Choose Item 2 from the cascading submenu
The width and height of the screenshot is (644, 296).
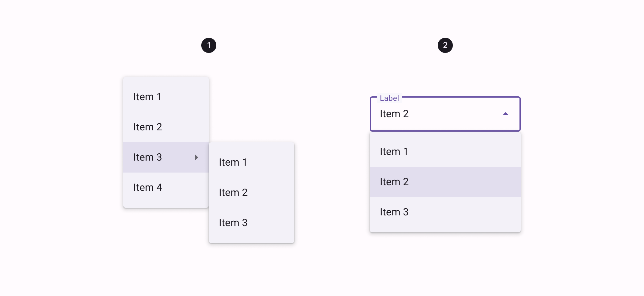(x=233, y=192)
